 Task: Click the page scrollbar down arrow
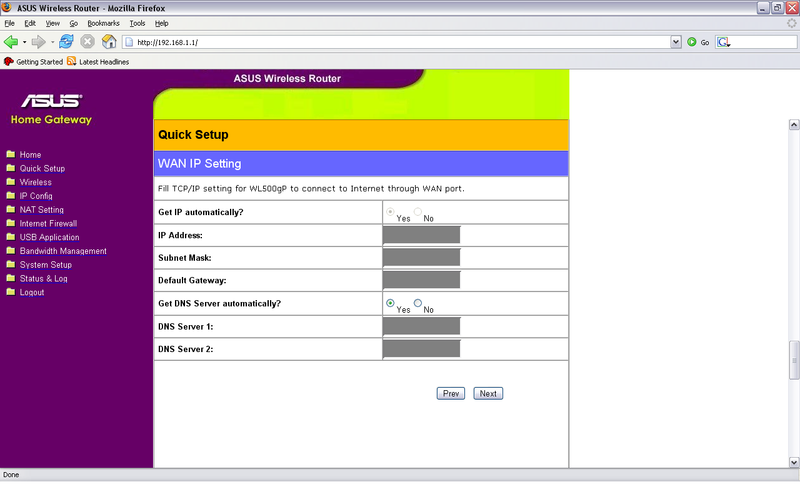794,462
